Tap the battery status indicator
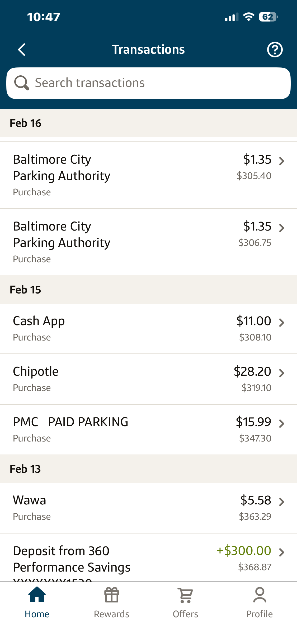This screenshot has width=297, height=644. coord(268,17)
